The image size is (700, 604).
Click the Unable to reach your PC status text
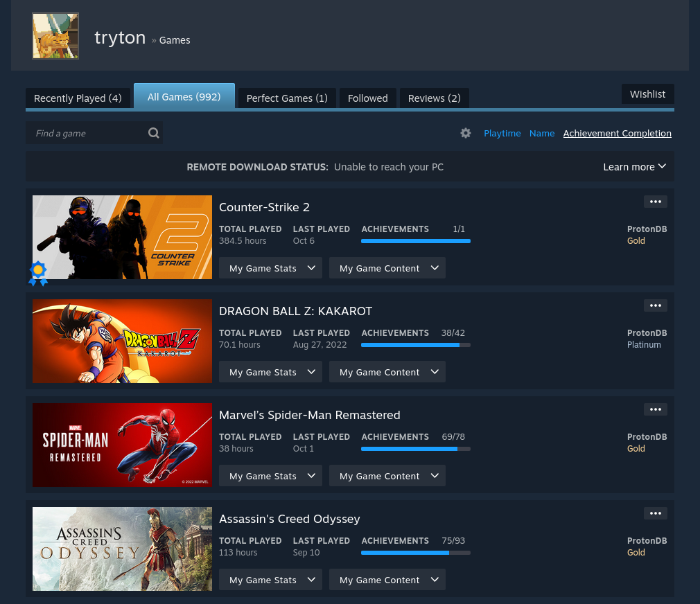pyautogui.click(x=389, y=167)
